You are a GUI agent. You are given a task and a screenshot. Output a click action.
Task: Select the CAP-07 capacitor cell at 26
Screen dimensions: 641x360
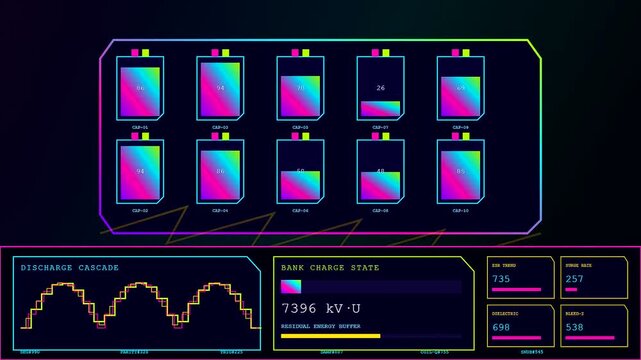[x=381, y=88]
